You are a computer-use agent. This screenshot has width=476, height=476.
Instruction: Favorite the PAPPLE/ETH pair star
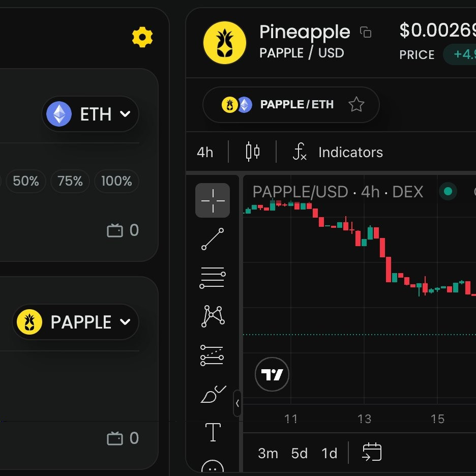(x=356, y=105)
